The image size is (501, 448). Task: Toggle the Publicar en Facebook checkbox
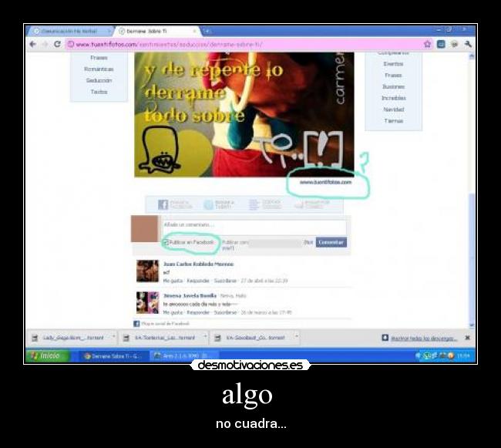tap(166, 243)
